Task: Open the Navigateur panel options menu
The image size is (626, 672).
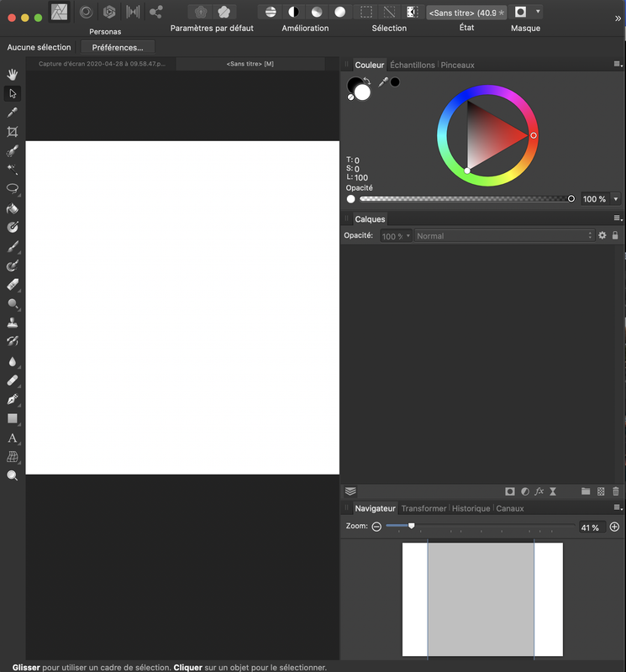Action: pos(618,507)
